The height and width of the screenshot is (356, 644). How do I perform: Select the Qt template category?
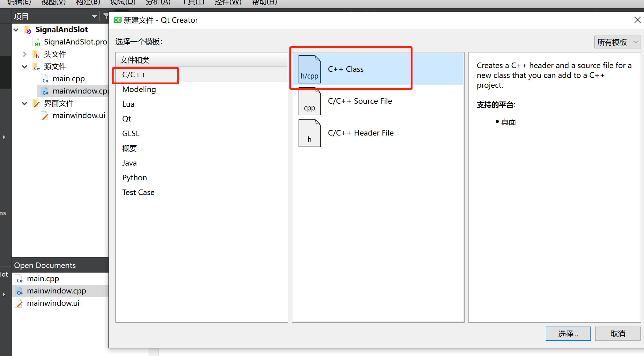126,119
